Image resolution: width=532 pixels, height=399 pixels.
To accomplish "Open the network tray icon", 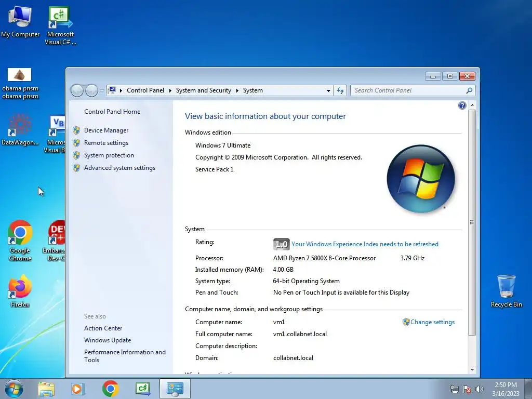I will pyautogui.click(x=454, y=389).
